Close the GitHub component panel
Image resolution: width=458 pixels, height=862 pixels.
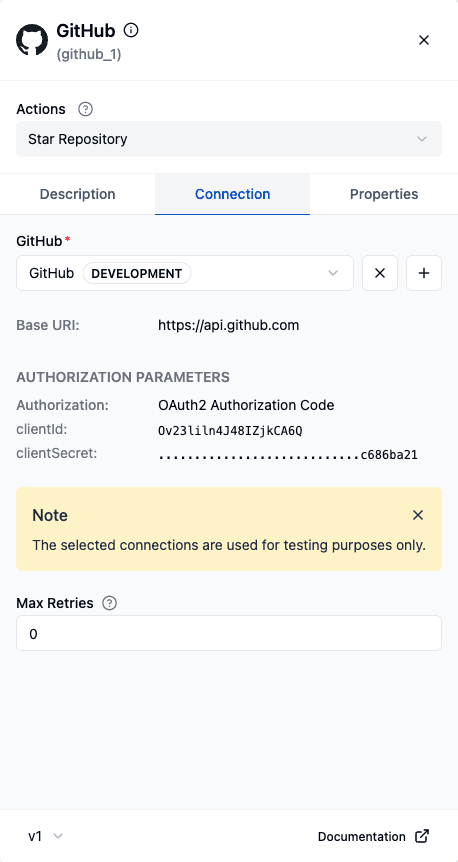click(423, 40)
